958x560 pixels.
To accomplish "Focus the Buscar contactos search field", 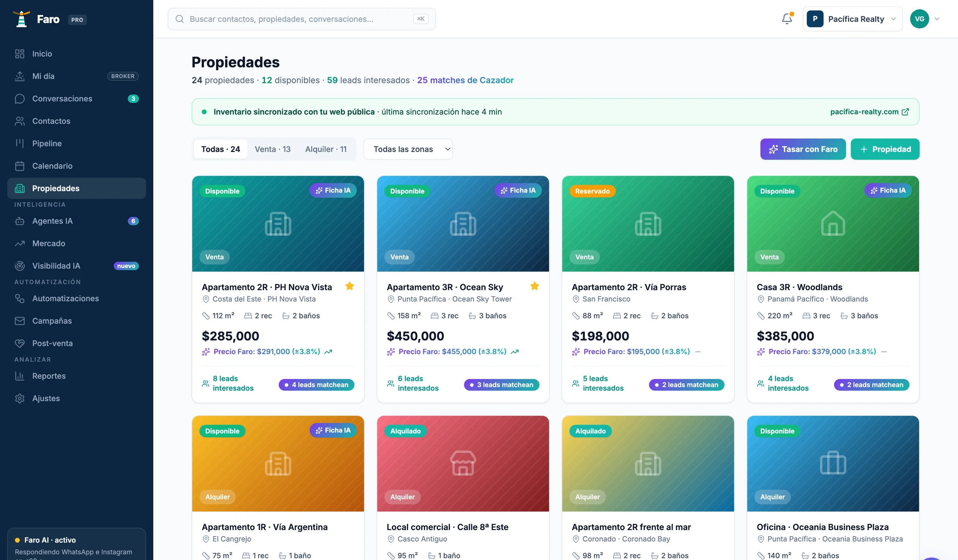I will [301, 19].
